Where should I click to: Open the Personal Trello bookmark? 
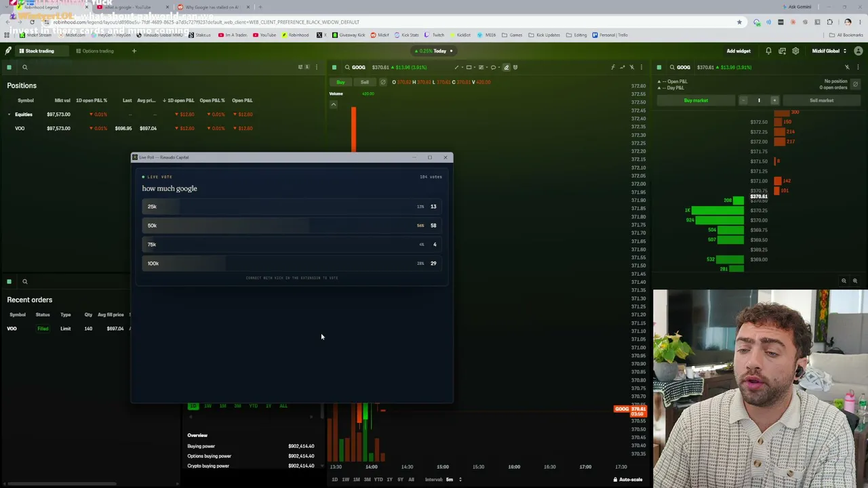point(610,35)
